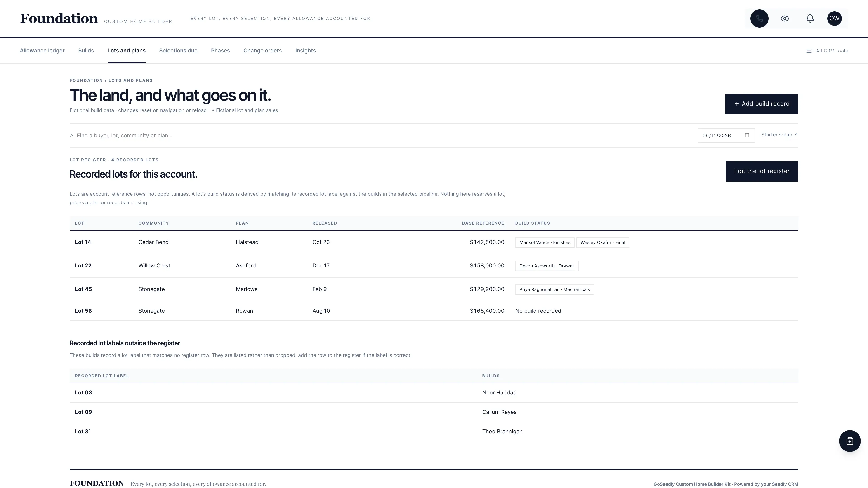Click the $129,900.00 base reference
Screen dimensions: 868x488
(x=487, y=289)
